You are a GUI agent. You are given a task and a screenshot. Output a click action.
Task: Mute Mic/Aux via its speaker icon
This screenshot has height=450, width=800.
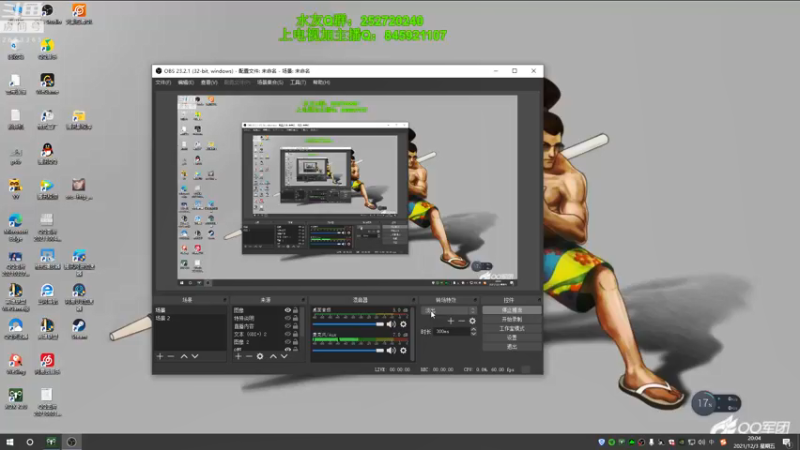click(391, 351)
